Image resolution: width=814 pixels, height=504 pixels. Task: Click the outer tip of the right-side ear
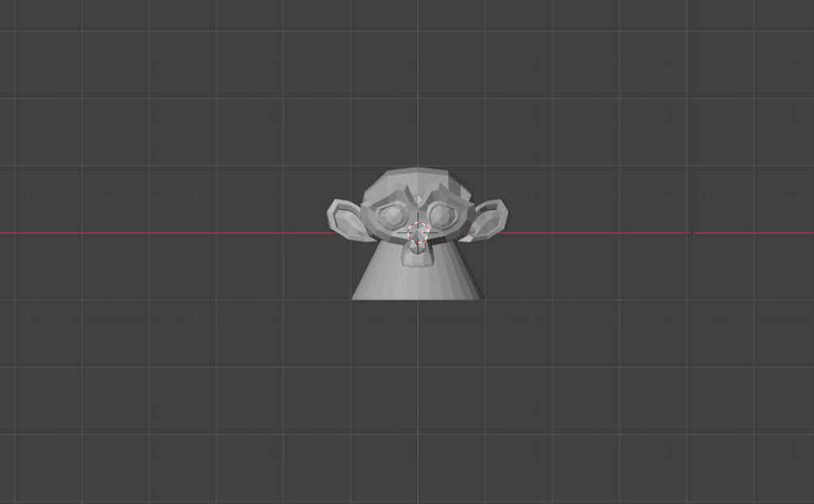tap(506, 215)
